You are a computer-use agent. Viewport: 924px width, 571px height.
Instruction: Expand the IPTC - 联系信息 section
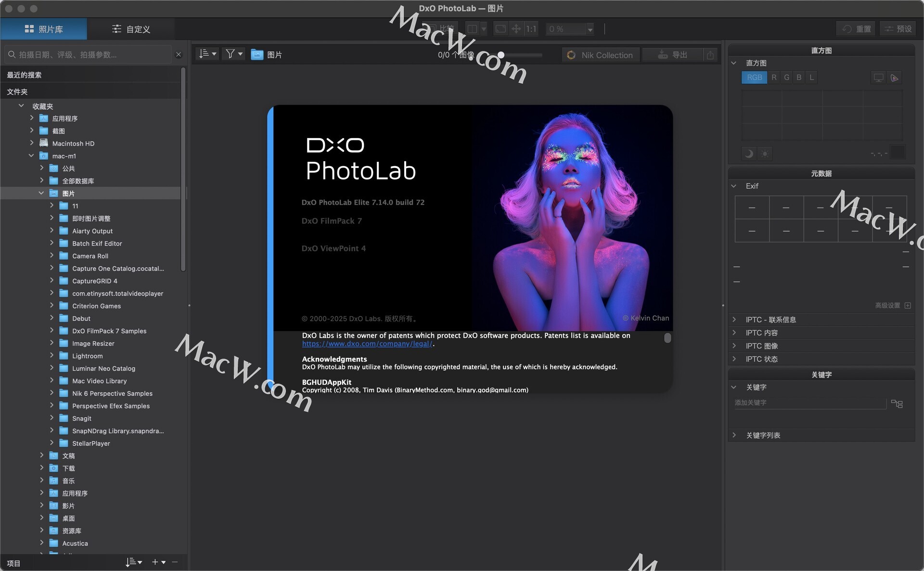(x=734, y=319)
